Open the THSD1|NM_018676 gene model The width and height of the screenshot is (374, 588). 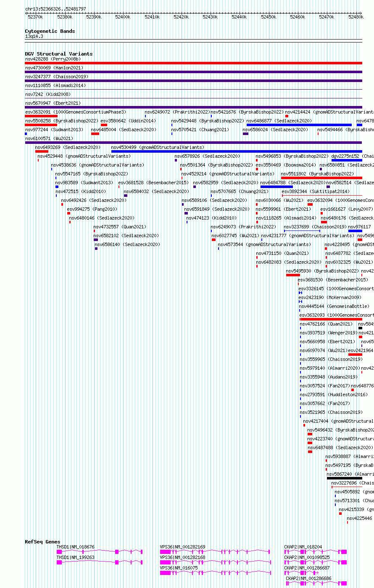(100, 551)
